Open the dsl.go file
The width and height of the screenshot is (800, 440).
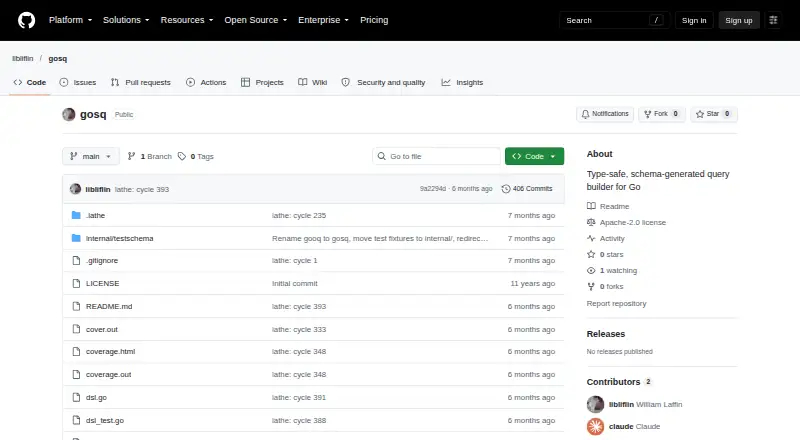click(96, 398)
